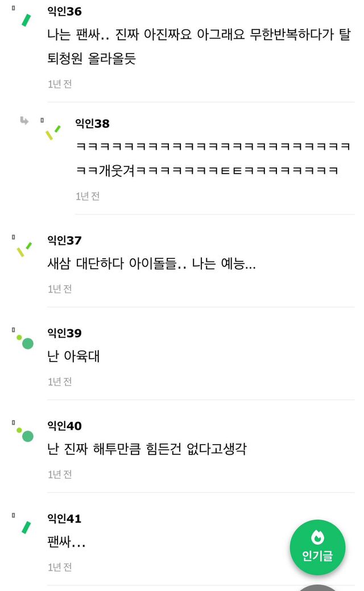Open the 익인38 username
The height and width of the screenshot is (591, 364).
pyautogui.click(x=92, y=124)
